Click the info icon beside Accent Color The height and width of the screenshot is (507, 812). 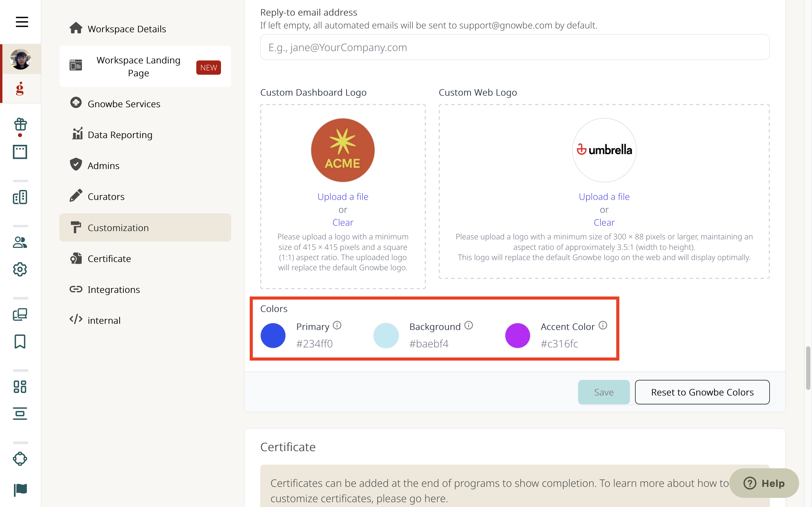pos(603,325)
